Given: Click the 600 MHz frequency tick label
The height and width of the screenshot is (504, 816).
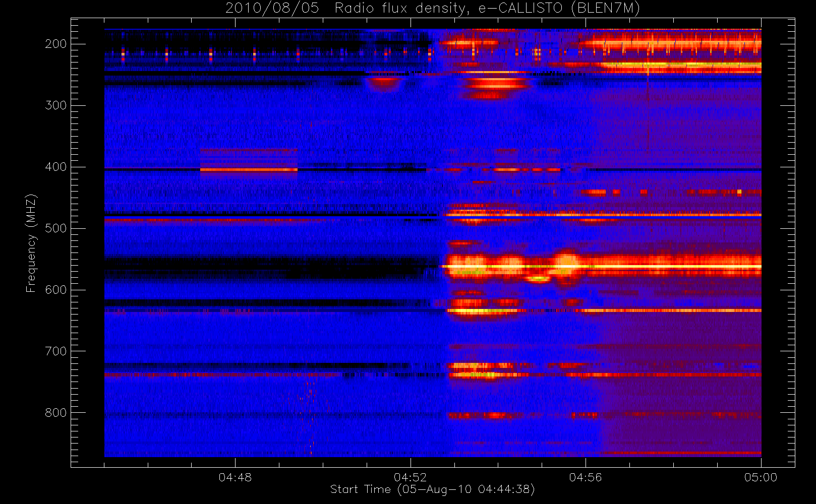Looking at the screenshot, I should [55, 290].
